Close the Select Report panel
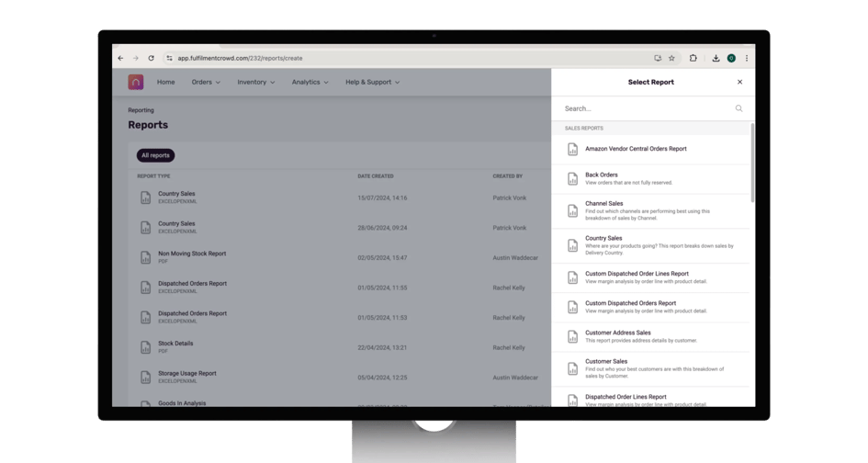This screenshot has height=463, width=868. pos(739,82)
